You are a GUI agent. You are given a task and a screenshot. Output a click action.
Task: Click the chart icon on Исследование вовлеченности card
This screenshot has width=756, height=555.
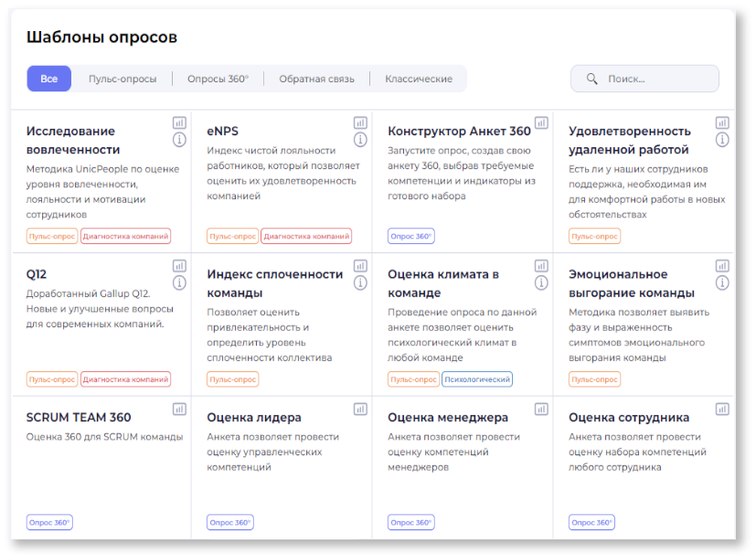pos(180,123)
